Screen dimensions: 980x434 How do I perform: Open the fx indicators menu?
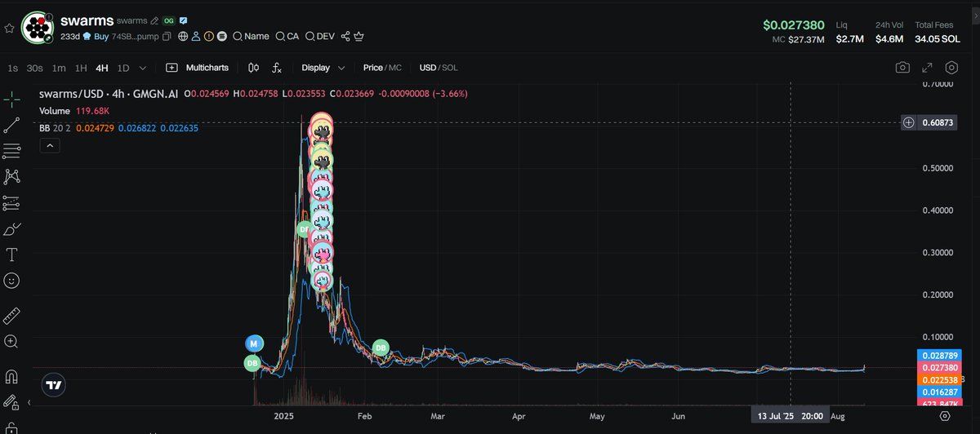pyautogui.click(x=277, y=68)
